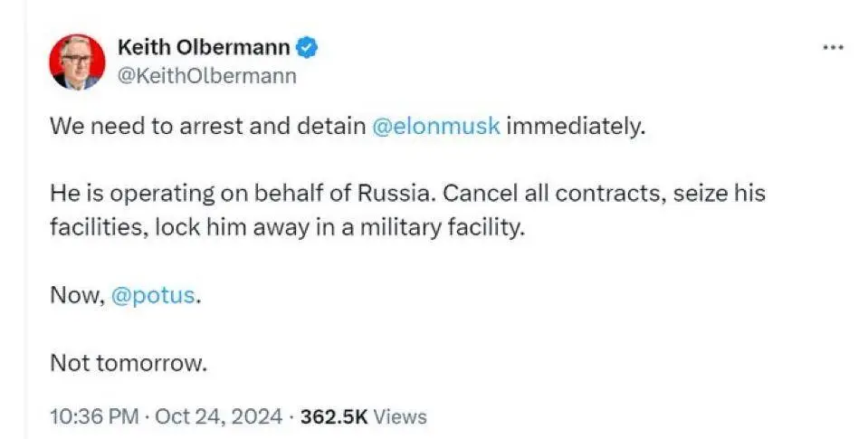
Task: Click the 10:36 PM timestamp
Action: tap(94, 416)
